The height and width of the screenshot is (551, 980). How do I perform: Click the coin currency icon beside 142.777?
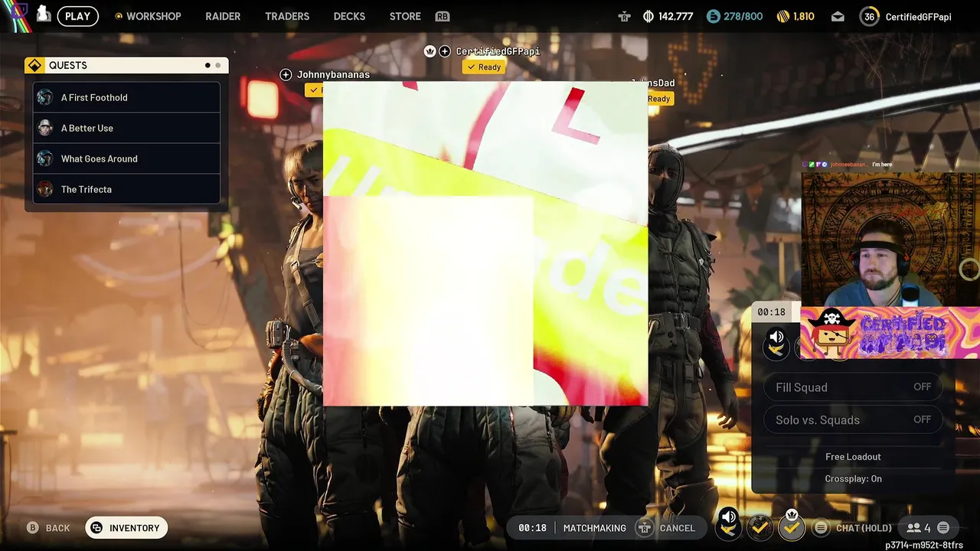point(648,16)
